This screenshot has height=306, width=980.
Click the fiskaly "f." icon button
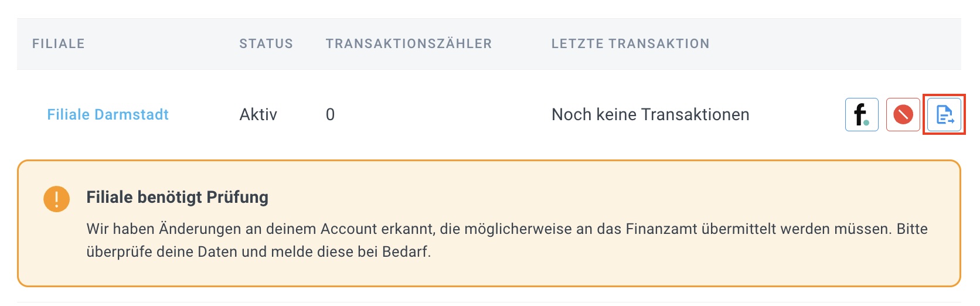pyautogui.click(x=862, y=114)
